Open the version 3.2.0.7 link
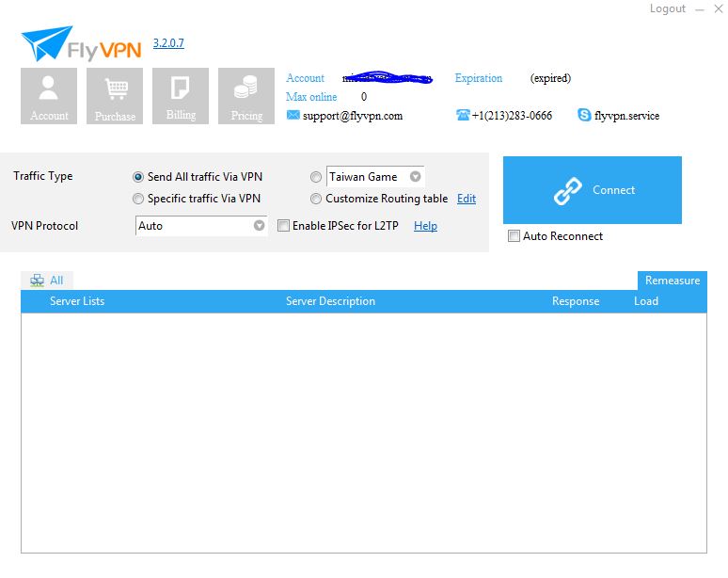The width and height of the screenshot is (728, 578). coord(168,43)
